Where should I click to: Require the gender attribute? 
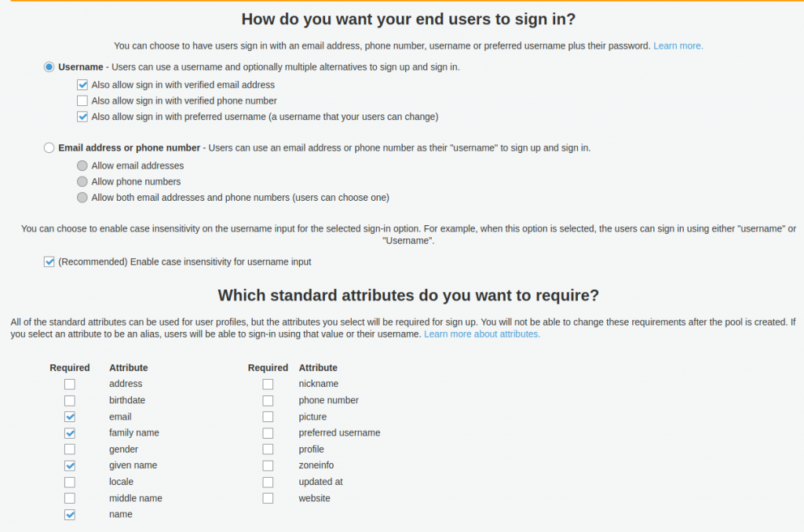69,449
